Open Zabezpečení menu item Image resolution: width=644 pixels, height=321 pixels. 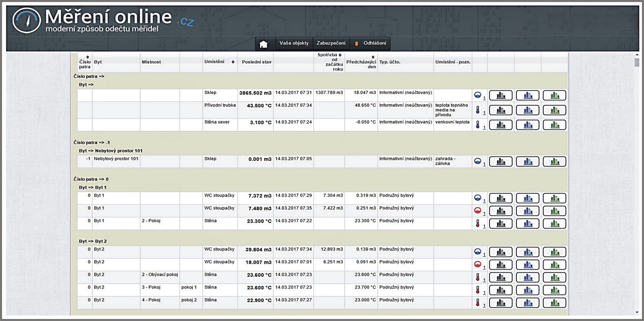tap(331, 43)
